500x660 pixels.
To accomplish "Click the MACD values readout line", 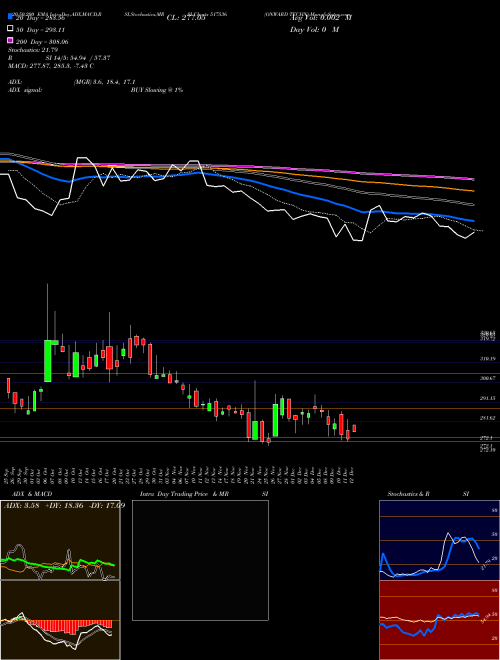I will click(51, 66).
